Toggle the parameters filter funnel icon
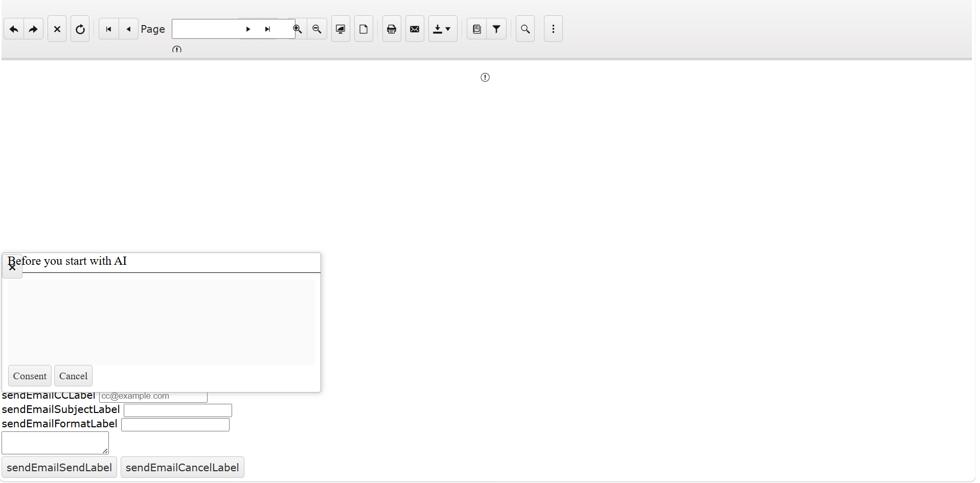Image resolution: width=980 pixels, height=483 pixels. (x=496, y=29)
